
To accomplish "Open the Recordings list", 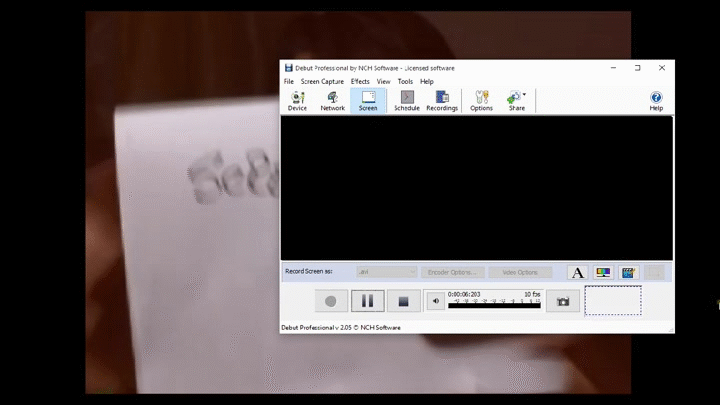I will [442, 100].
